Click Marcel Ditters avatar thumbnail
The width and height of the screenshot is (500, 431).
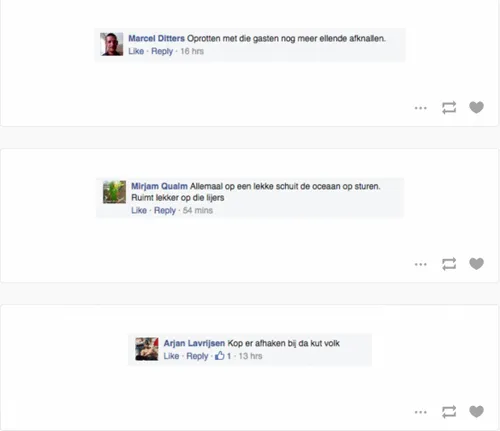(112, 44)
